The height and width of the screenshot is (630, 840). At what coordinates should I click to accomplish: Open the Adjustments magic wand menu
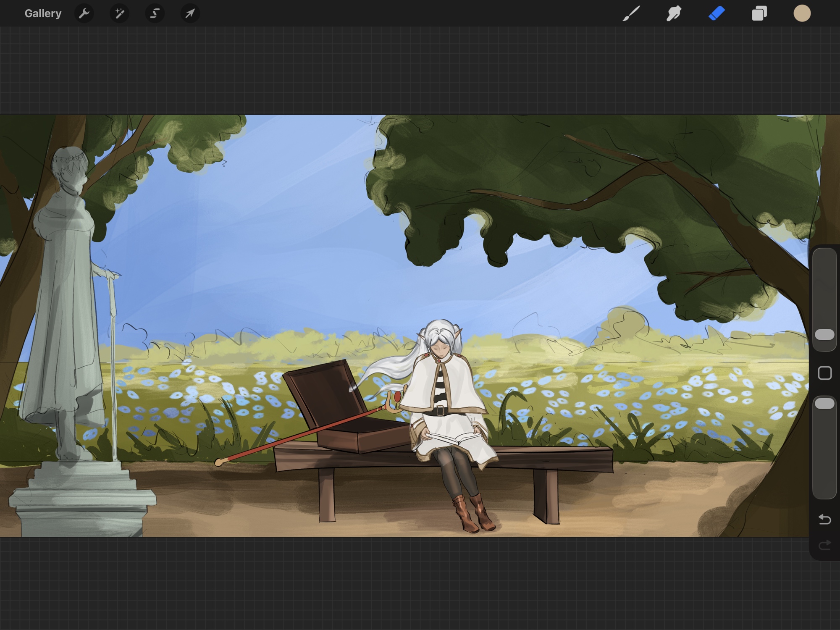pyautogui.click(x=120, y=13)
